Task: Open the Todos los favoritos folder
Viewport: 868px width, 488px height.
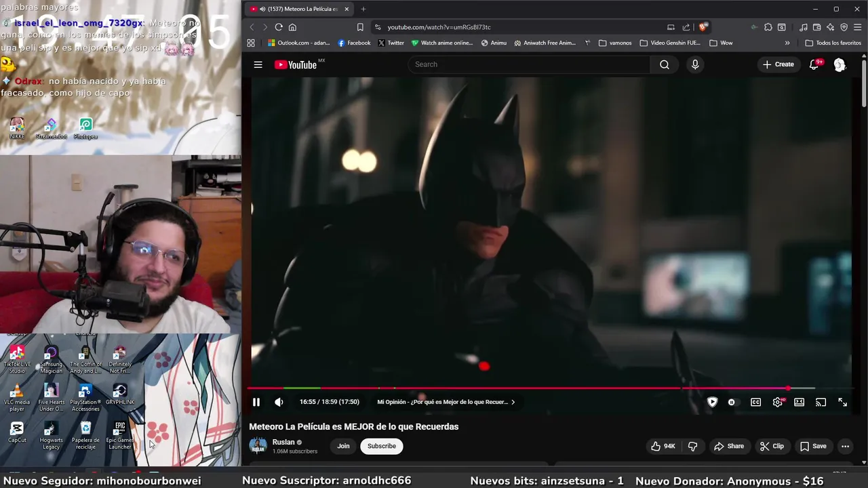Action: click(833, 43)
